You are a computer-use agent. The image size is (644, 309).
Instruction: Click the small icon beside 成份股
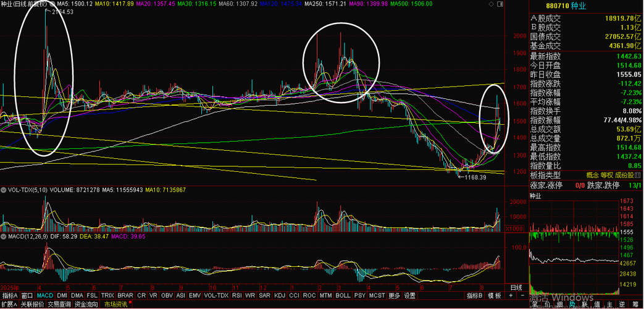638,176
